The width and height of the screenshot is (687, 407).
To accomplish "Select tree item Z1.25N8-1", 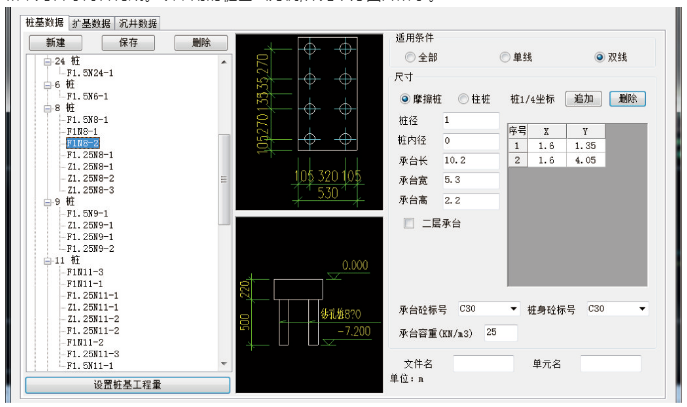I will [90, 167].
